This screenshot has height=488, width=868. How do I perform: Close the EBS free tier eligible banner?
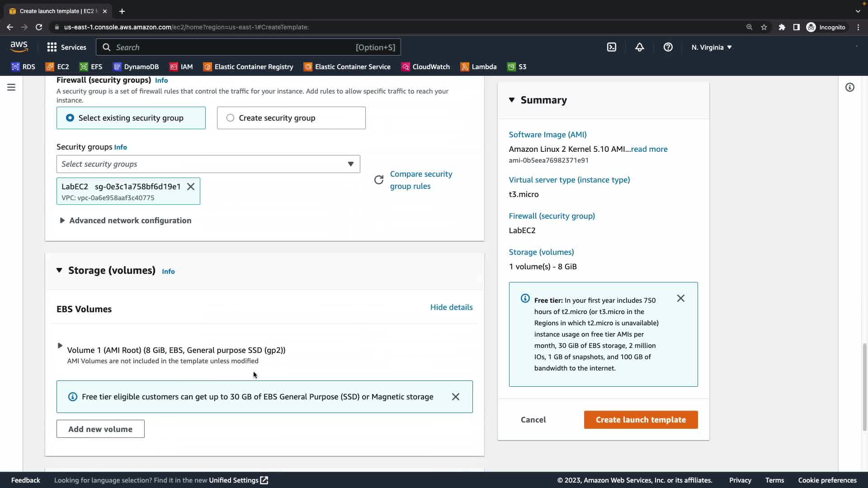(x=455, y=397)
